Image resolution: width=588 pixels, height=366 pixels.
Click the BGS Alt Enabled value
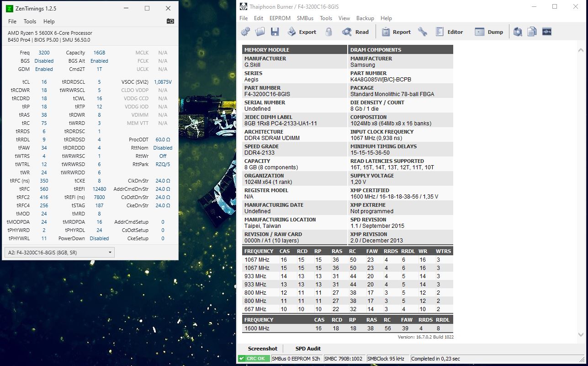pyautogui.click(x=99, y=61)
